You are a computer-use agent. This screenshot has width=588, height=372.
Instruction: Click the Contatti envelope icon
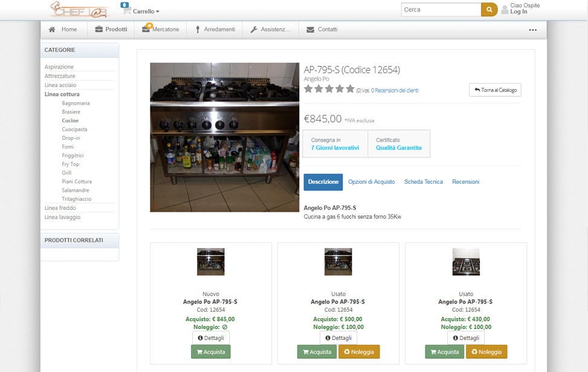point(310,29)
